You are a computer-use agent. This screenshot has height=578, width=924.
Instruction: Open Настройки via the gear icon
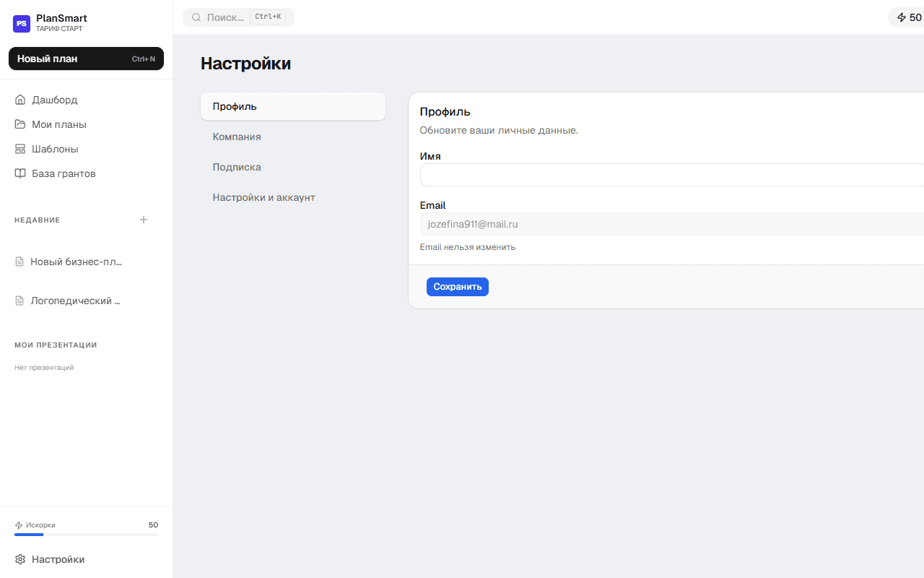(19, 559)
